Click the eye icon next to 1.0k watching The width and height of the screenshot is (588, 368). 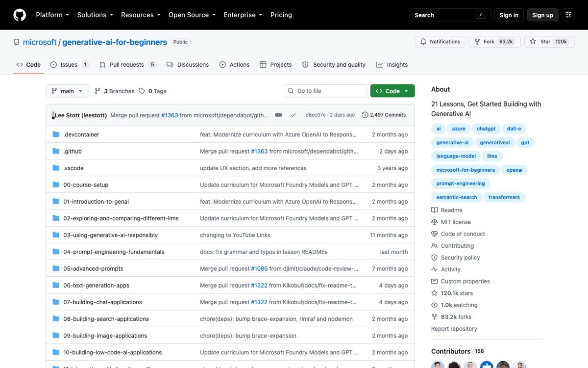(434, 305)
